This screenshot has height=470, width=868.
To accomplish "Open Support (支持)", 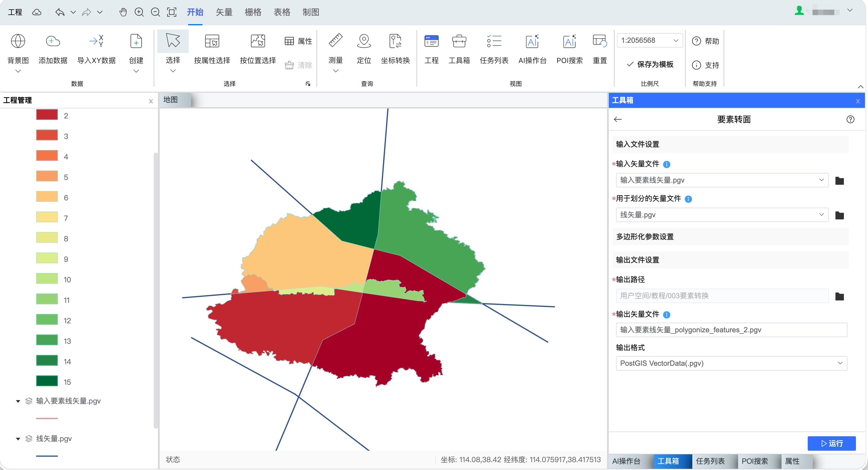I will coord(705,65).
